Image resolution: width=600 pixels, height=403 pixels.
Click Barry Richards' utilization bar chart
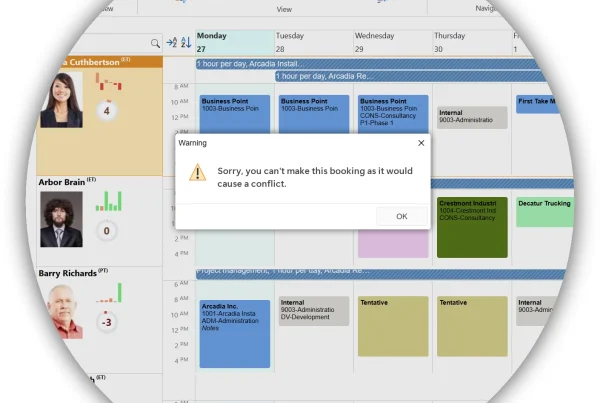click(x=109, y=293)
